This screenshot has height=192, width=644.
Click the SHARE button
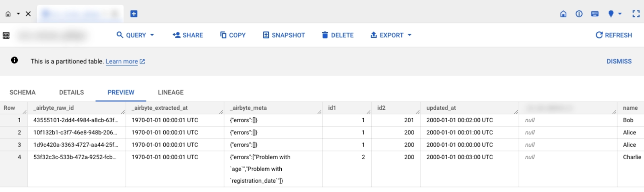click(x=188, y=35)
